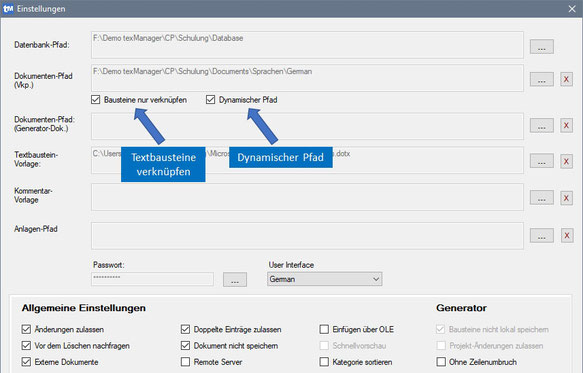Toggle Dokument nicht speichern checkbox
583x373 pixels.
point(185,345)
